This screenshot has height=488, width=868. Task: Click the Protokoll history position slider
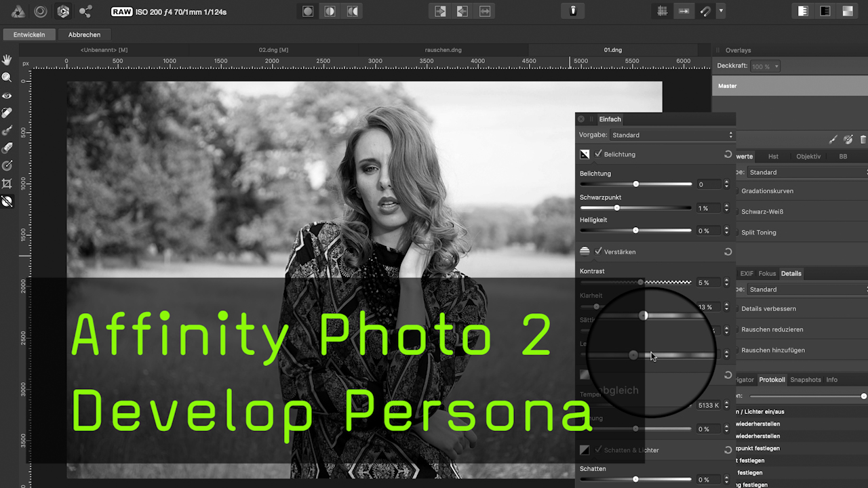807,396
